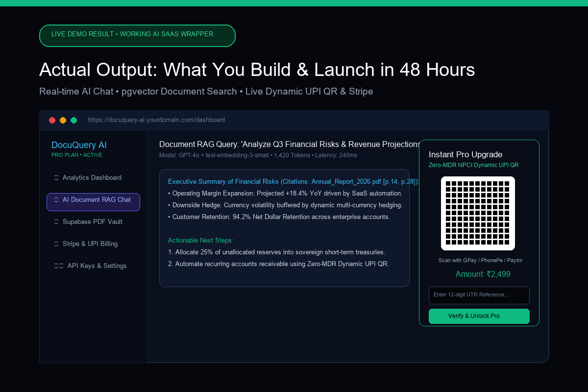Click the Scan with GPay / PhonePe / Paytm text
The image size is (588, 392).
tap(480, 260)
